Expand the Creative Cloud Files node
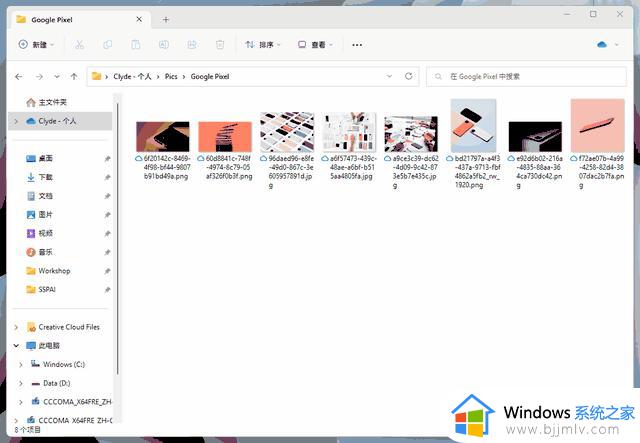This screenshot has height=443, width=640. (x=16, y=327)
